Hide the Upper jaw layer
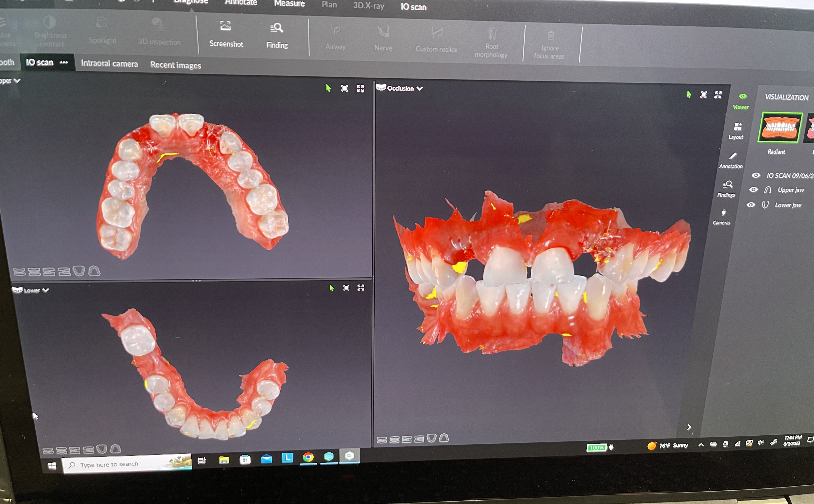Viewport: 814px width, 504px height. [753, 190]
